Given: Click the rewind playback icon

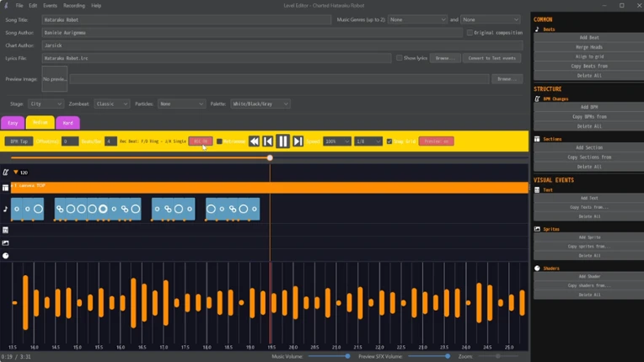Looking at the screenshot, I should (255, 141).
